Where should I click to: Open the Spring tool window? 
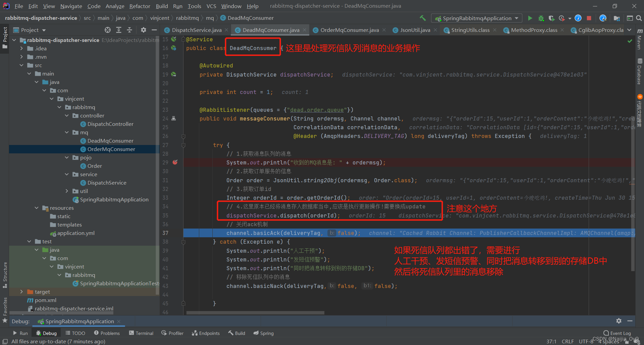coord(264,333)
